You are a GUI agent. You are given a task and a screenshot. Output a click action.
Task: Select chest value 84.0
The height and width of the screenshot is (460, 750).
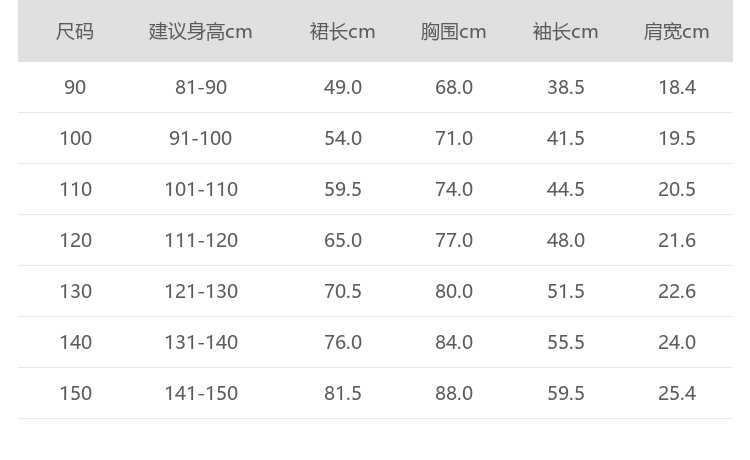[x=454, y=342]
